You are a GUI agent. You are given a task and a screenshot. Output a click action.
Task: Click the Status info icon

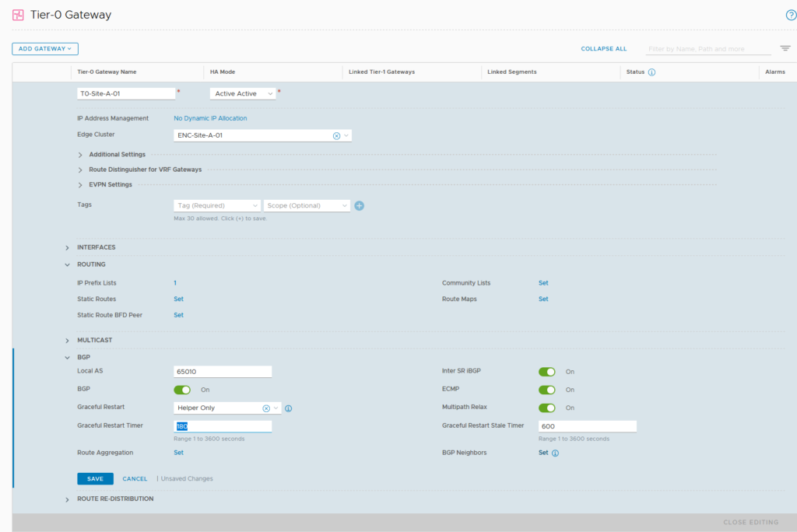point(651,72)
